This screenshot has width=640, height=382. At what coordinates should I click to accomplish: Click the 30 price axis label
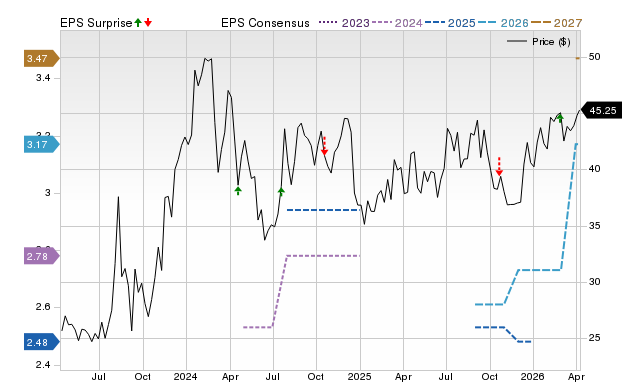594,282
